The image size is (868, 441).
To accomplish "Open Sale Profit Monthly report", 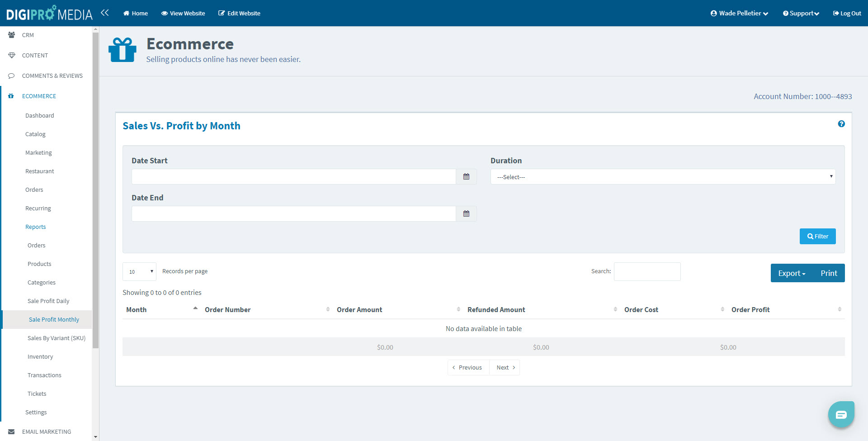I will tap(54, 320).
